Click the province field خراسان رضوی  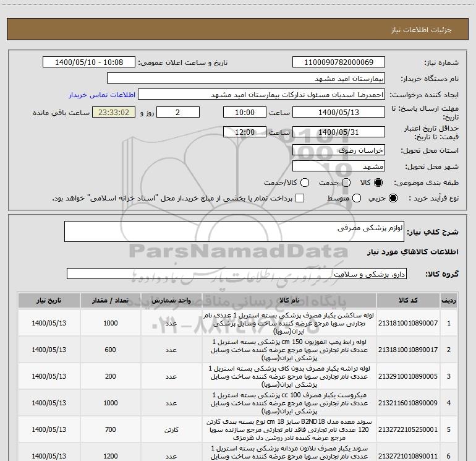coord(339,150)
